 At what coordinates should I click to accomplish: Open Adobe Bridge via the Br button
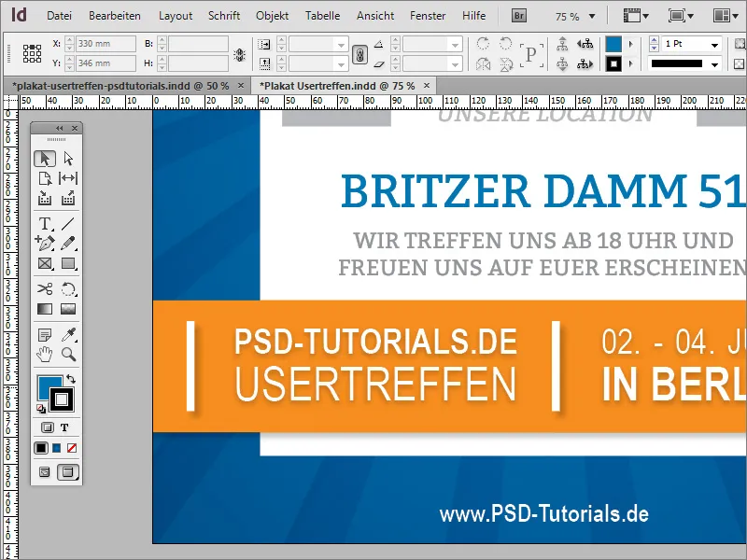(517, 15)
